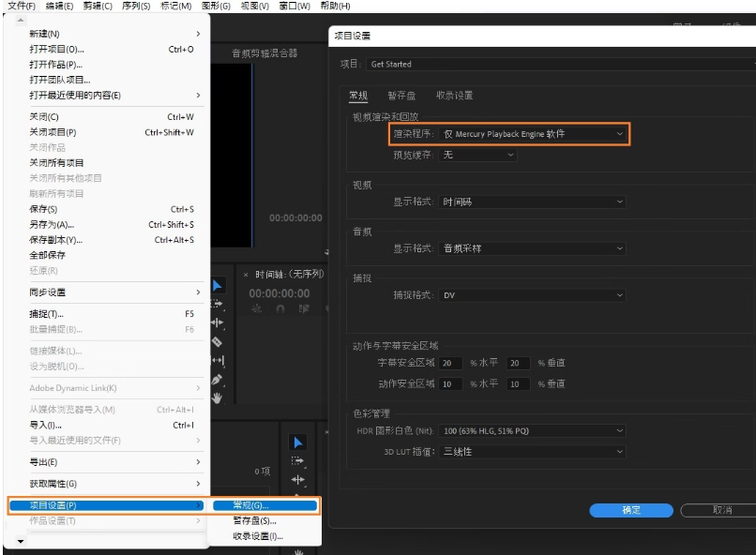The width and height of the screenshot is (756, 555).
Task: Open the 窗口(W) menu
Action: 295,6
